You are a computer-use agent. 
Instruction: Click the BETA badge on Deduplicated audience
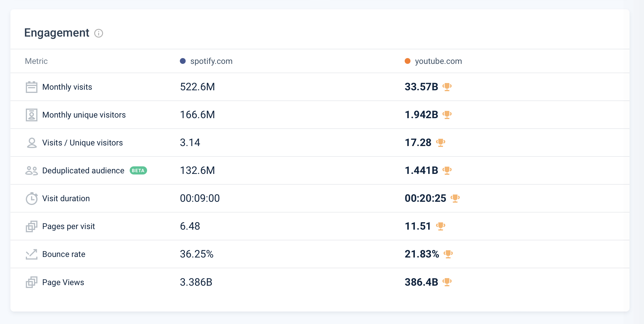pyautogui.click(x=138, y=170)
